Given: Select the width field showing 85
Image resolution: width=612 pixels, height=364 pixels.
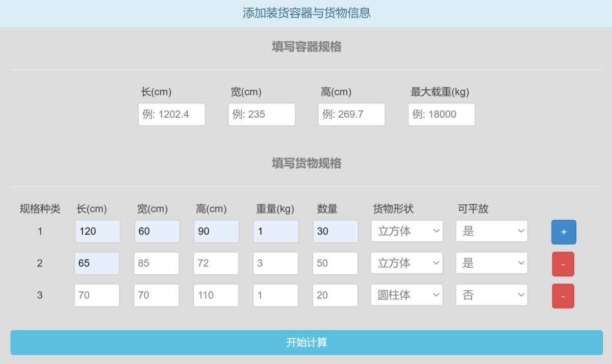Looking at the screenshot, I should click(x=157, y=263).
